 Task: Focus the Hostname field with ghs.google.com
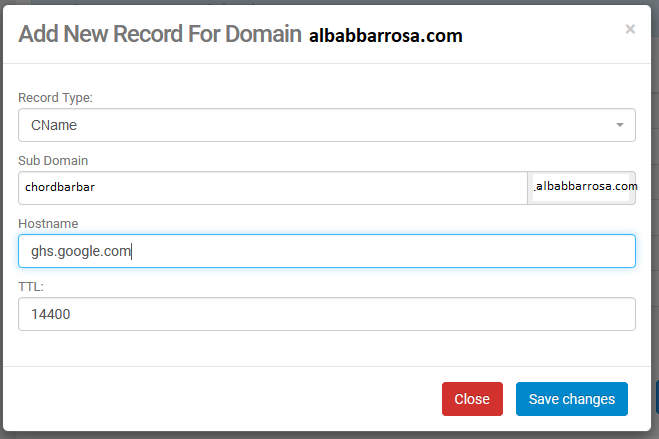[x=327, y=251]
